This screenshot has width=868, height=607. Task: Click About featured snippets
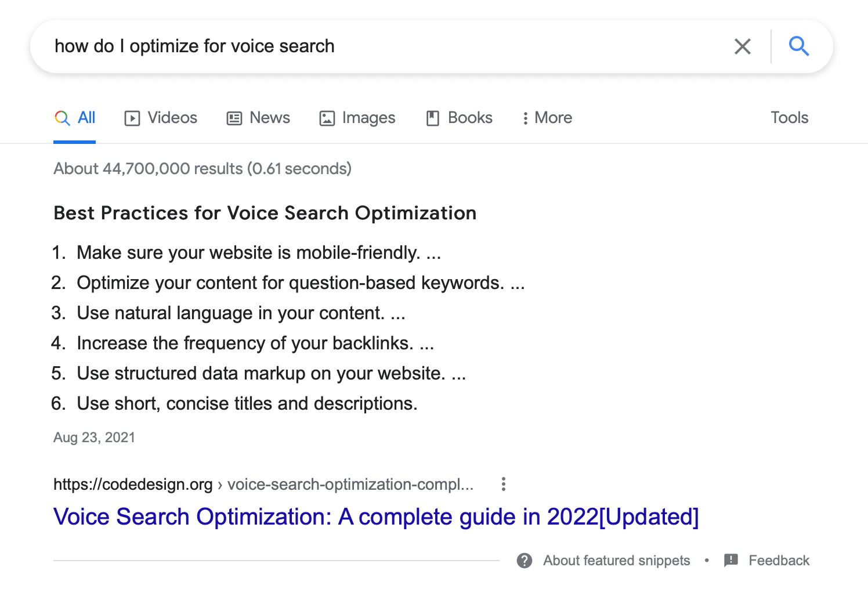616,561
